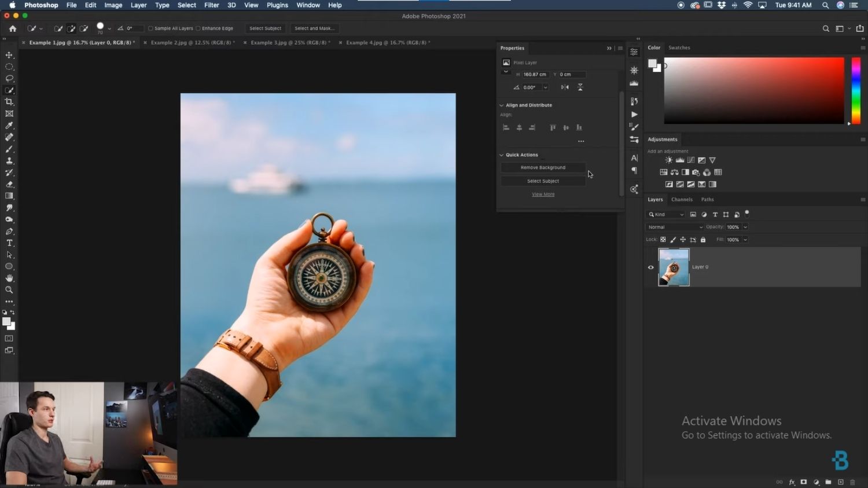Click the View More link in Quick Actions
This screenshot has width=868, height=488.
pyautogui.click(x=543, y=194)
